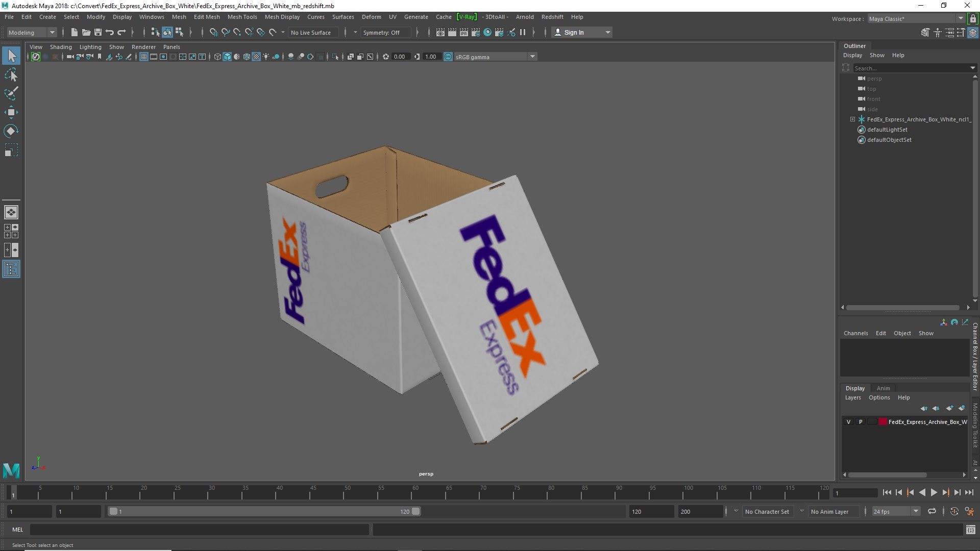The image size is (980, 551).
Task: Click the Open Render View icon
Action: [440, 32]
